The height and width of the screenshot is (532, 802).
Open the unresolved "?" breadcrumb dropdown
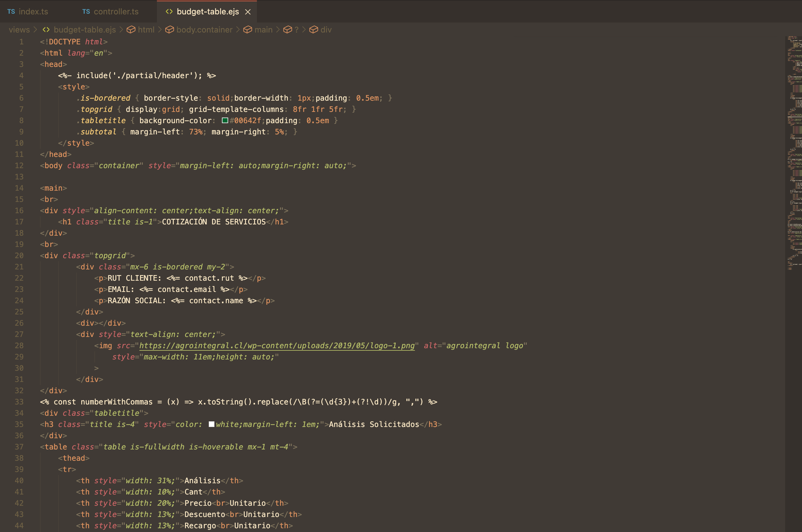pos(297,29)
